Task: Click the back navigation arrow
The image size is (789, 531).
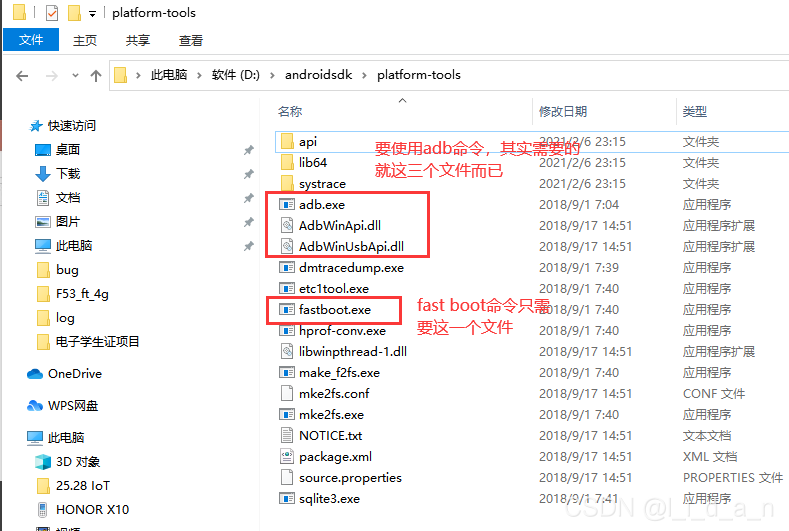Action: tap(22, 76)
